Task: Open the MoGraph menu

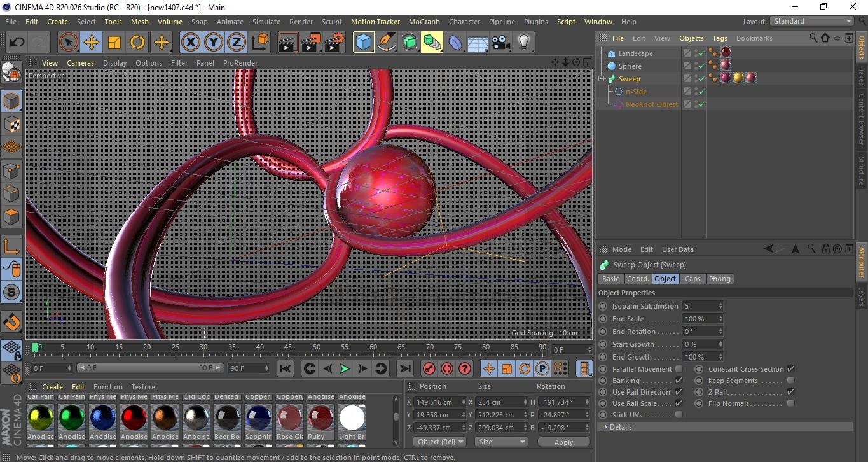Action: click(x=424, y=22)
